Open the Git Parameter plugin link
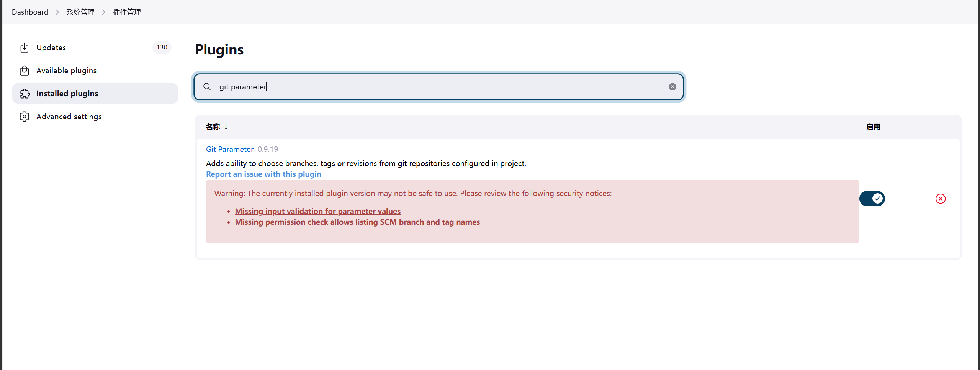 230,149
